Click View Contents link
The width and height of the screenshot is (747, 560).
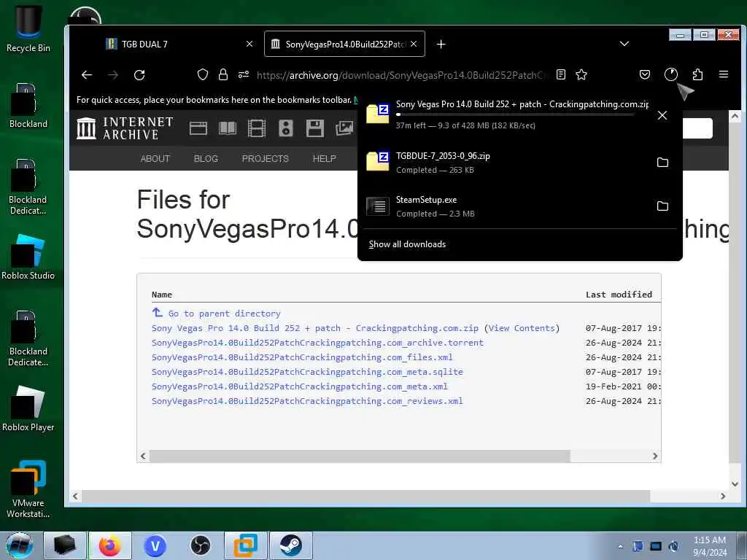pyautogui.click(x=522, y=328)
